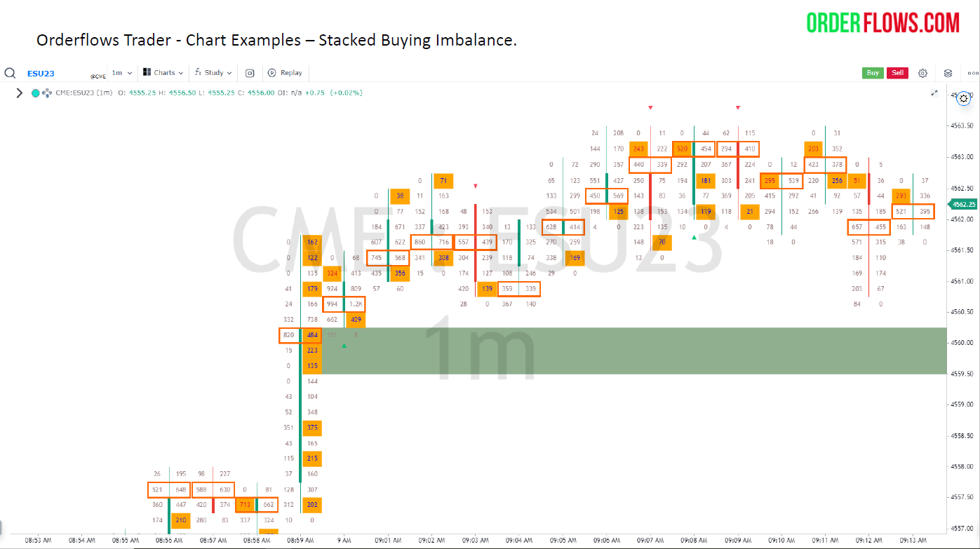The image size is (980, 549).
Task: Open the Charts type dropdown
Action: 163,73
